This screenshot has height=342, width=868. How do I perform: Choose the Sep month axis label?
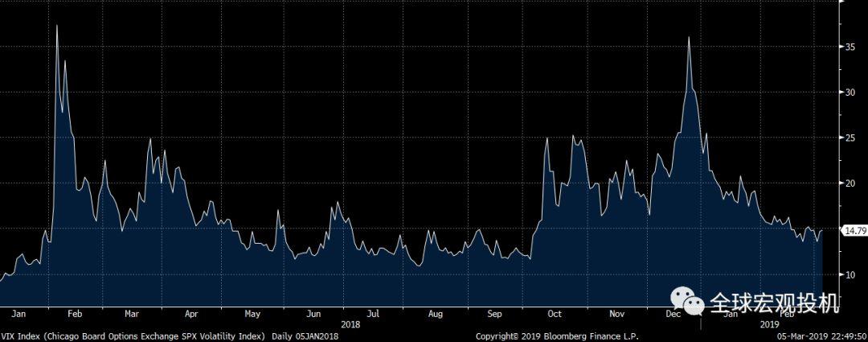[494, 313]
